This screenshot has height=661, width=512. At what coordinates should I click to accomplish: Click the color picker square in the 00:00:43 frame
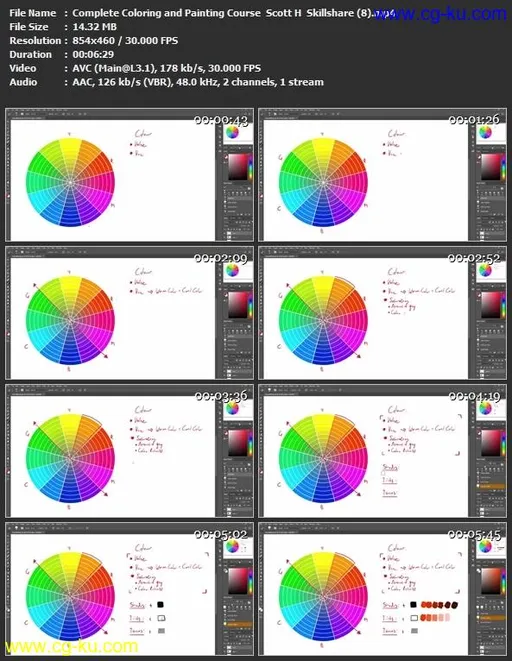tap(238, 167)
